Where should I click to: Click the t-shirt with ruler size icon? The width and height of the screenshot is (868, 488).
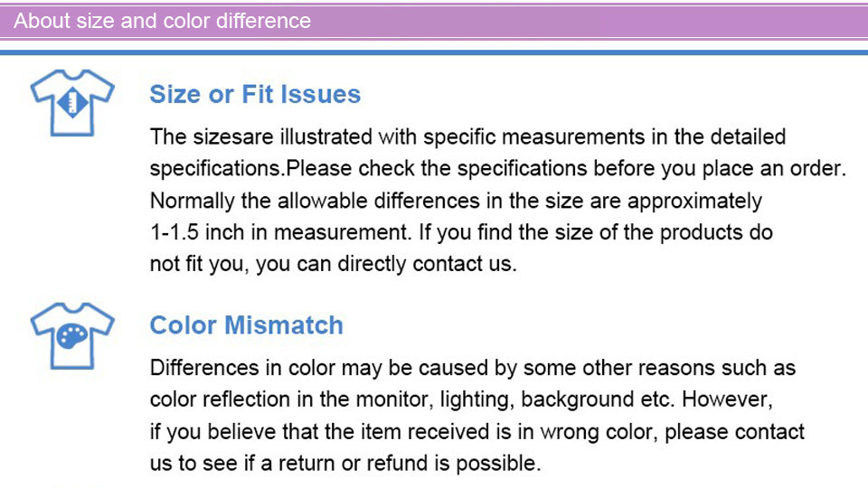[x=72, y=102]
